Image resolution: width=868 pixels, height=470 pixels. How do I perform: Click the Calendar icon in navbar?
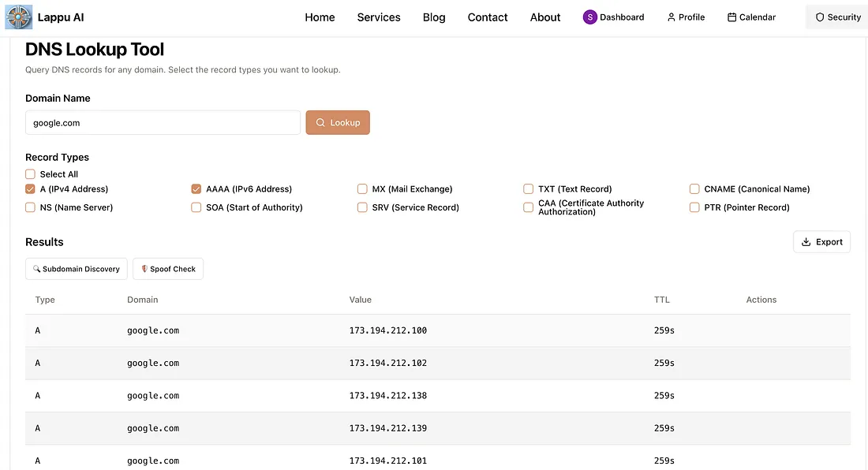[731, 17]
